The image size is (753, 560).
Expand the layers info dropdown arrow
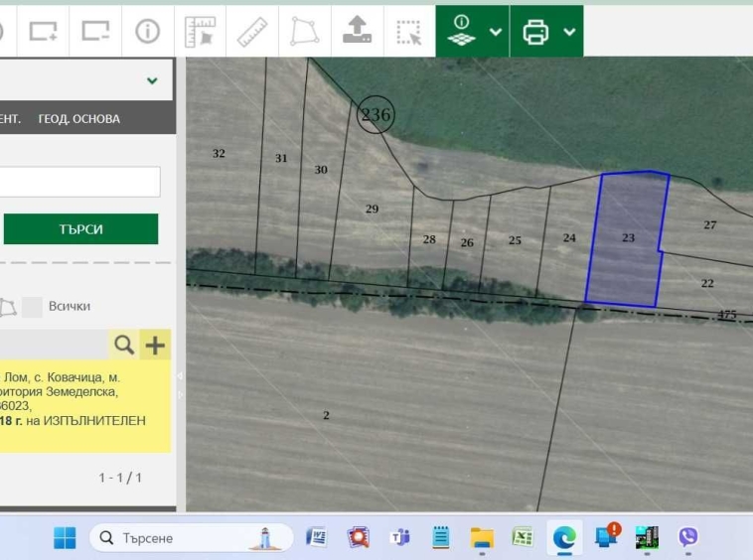pos(496,32)
